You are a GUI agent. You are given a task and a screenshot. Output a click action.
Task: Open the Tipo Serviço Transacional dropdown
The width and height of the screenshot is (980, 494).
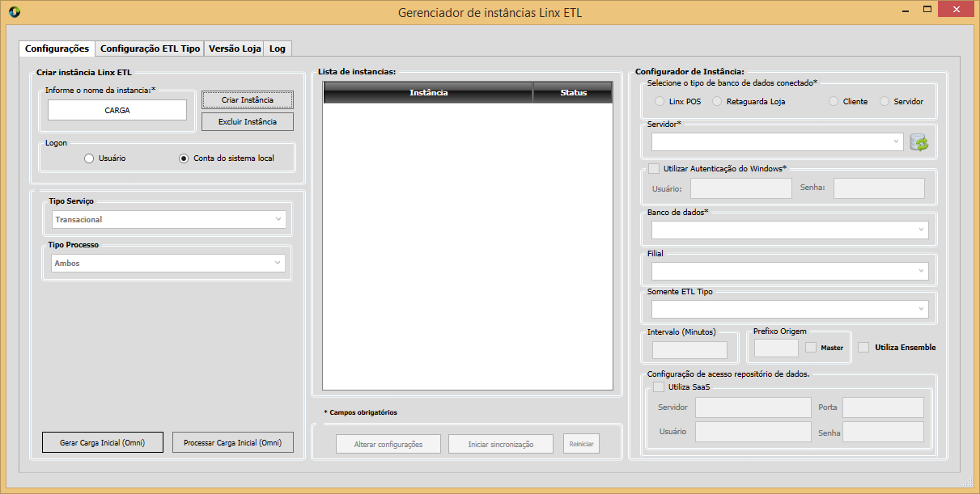tap(168, 219)
